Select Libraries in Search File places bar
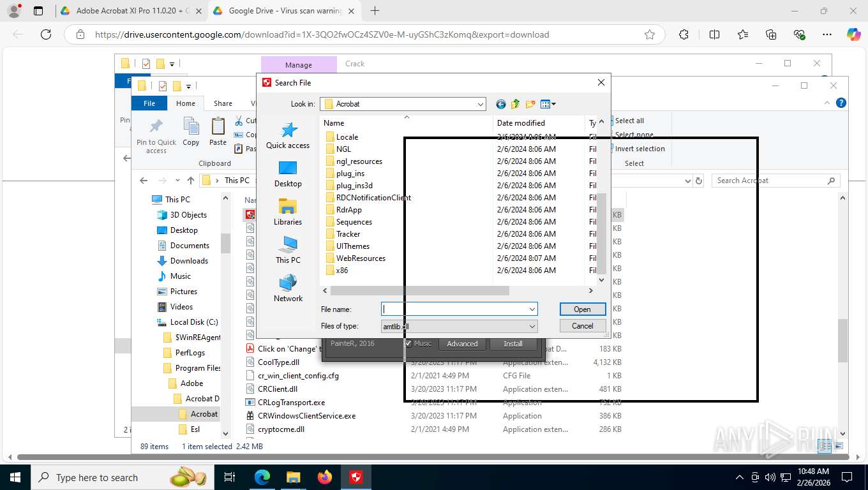 pyautogui.click(x=288, y=212)
